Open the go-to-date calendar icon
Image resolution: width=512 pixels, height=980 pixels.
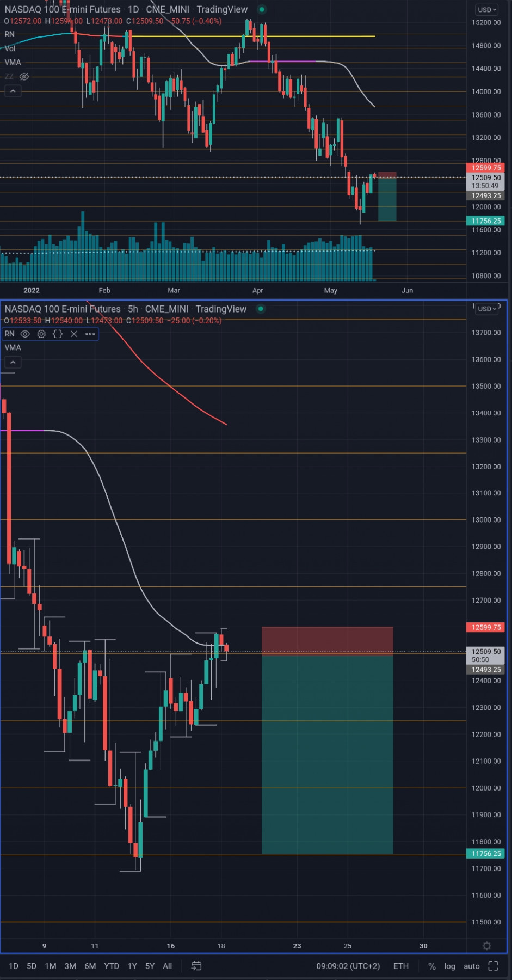tap(196, 966)
